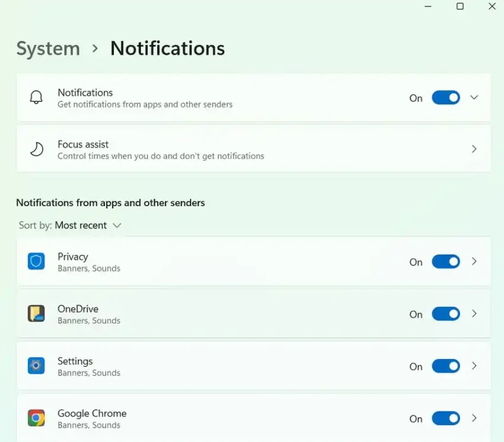Turn off Notifications master switch

click(x=445, y=97)
